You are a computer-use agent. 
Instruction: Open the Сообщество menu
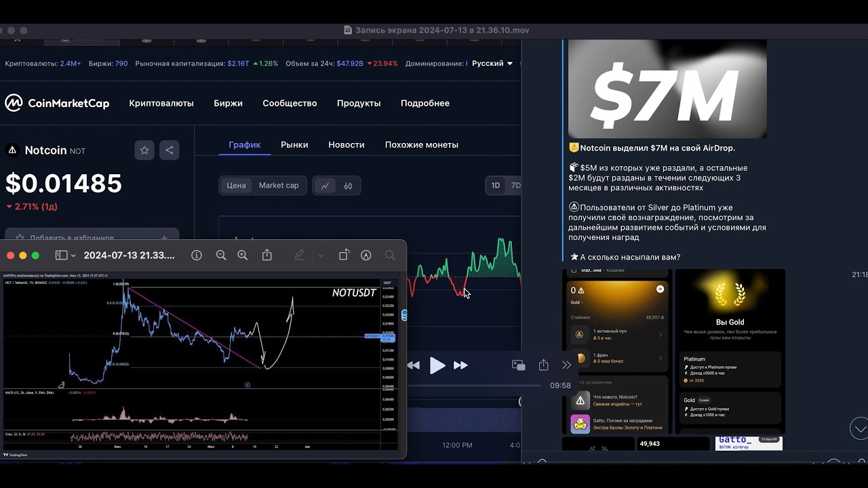tap(290, 103)
